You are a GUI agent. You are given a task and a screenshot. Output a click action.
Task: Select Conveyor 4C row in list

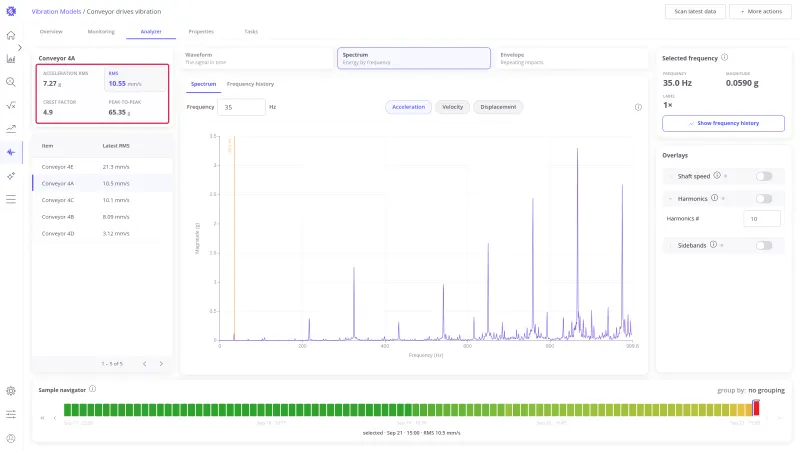(x=103, y=200)
